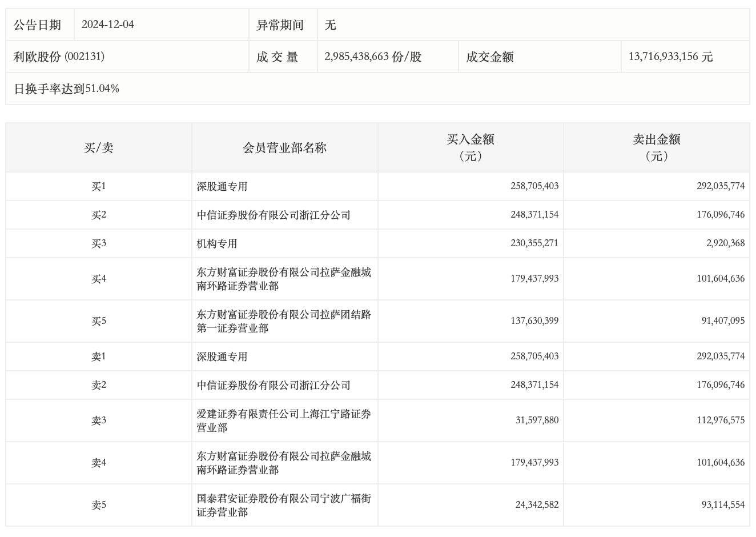756x537 pixels.
Task: Click 爱建证券上海江宁路证券营业部 in the 卖3 row
Action: click(284, 420)
